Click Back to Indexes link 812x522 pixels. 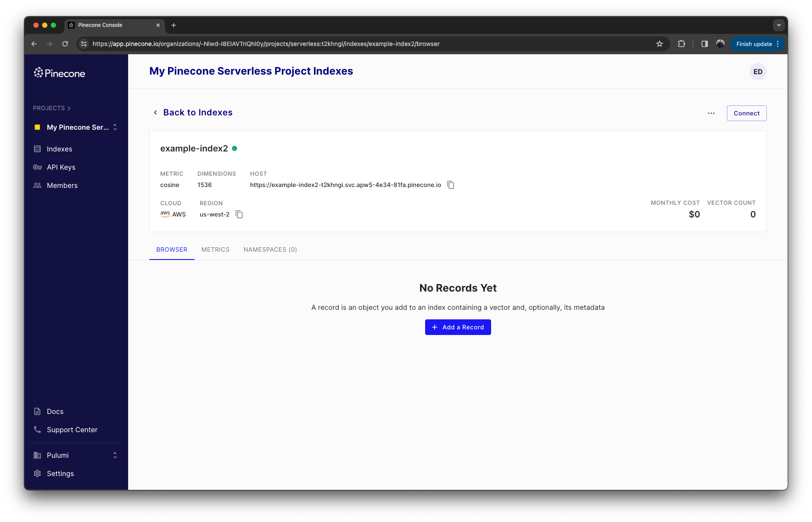[193, 112]
